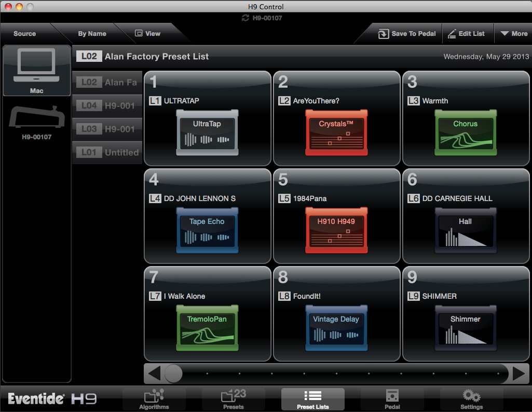Open the Source sort tab

pos(25,34)
